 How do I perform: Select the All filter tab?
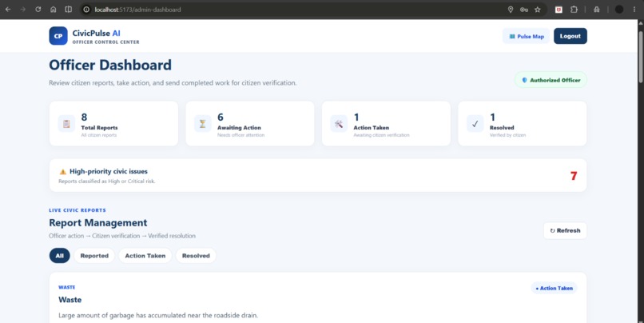tap(60, 256)
